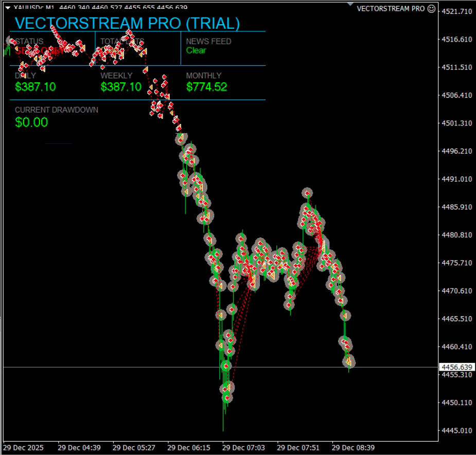Click the 4445.010 price scale label

tap(457, 430)
